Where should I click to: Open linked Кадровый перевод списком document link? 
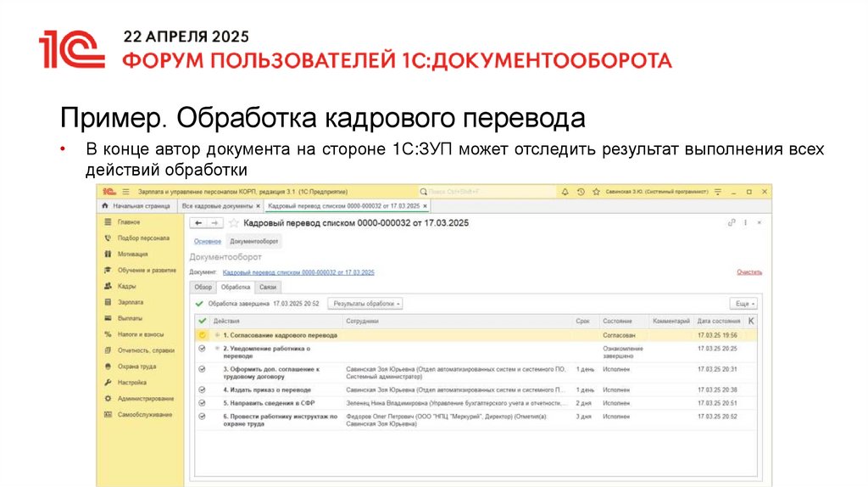pyautogui.click(x=298, y=272)
